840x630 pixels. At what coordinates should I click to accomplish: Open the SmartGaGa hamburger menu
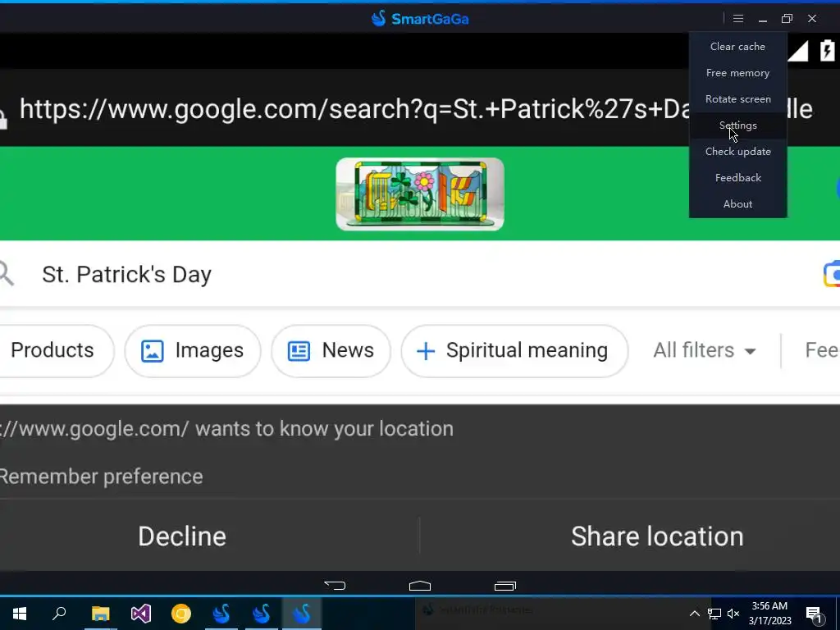[x=737, y=19]
